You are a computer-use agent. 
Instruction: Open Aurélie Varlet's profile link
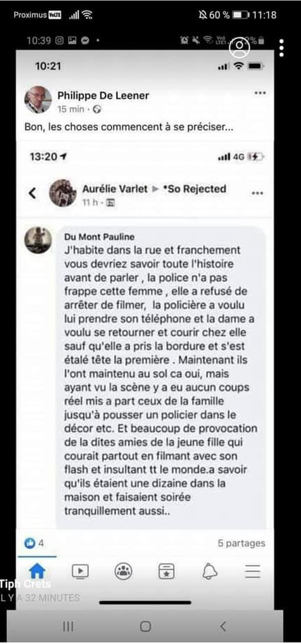tap(115, 189)
